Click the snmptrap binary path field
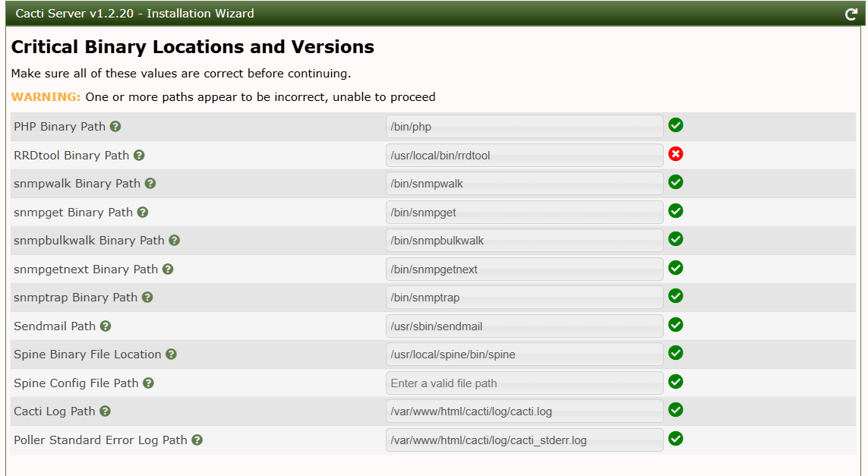Viewport: 868px width, 476px height. (x=524, y=298)
